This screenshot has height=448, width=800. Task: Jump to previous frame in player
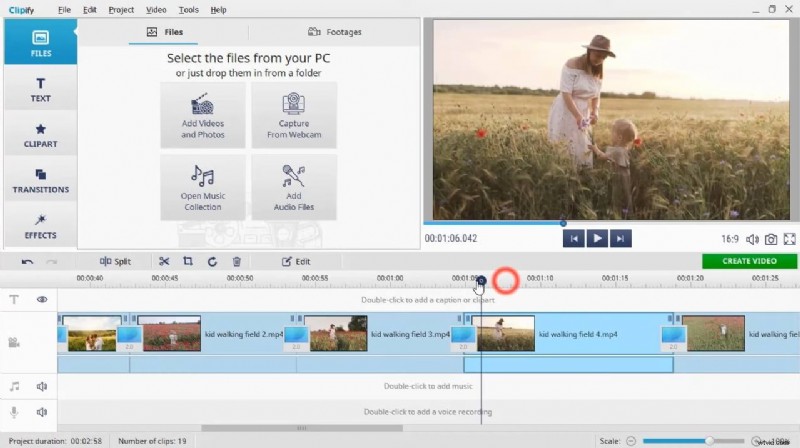click(573, 238)
